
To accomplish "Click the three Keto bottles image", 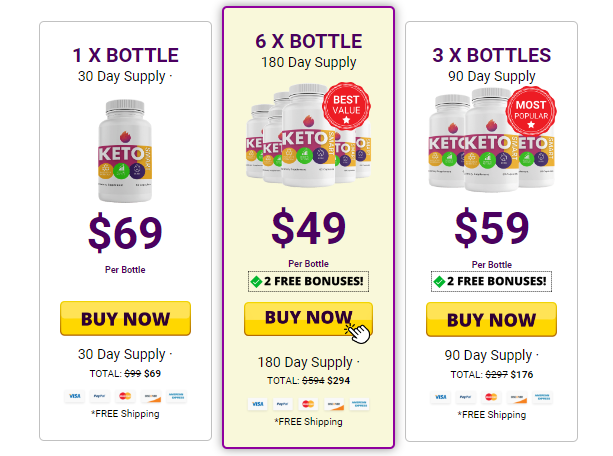I will tap(492, 139).
